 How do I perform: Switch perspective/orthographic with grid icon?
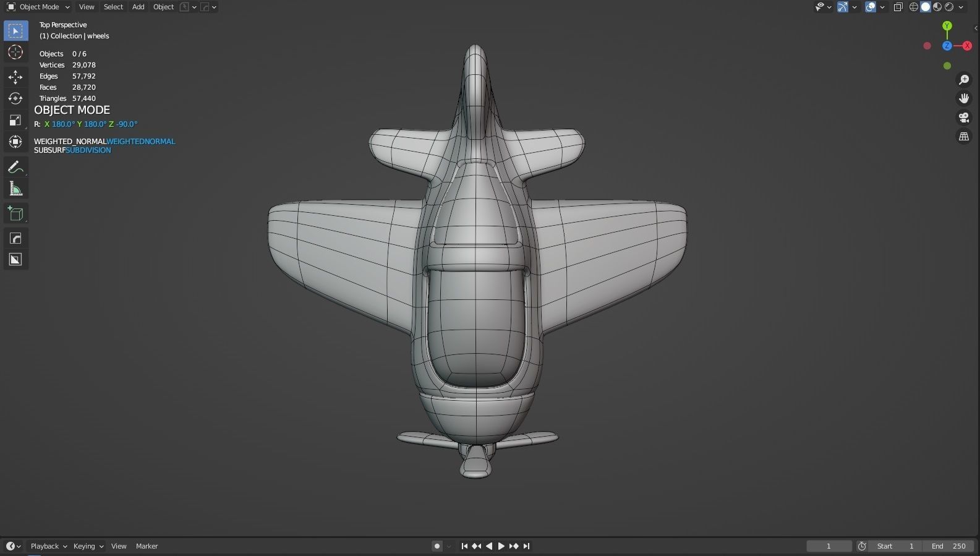[964, 137]
